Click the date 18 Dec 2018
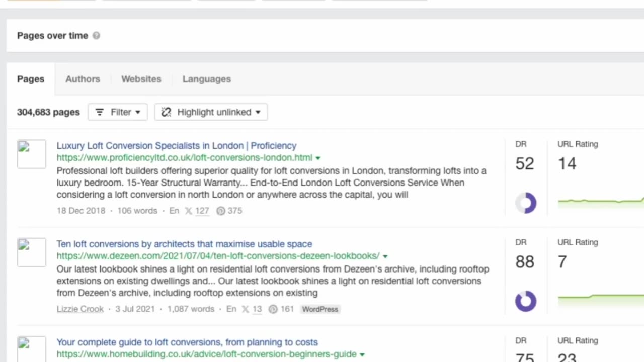644x362 pixels. [81, 211]
